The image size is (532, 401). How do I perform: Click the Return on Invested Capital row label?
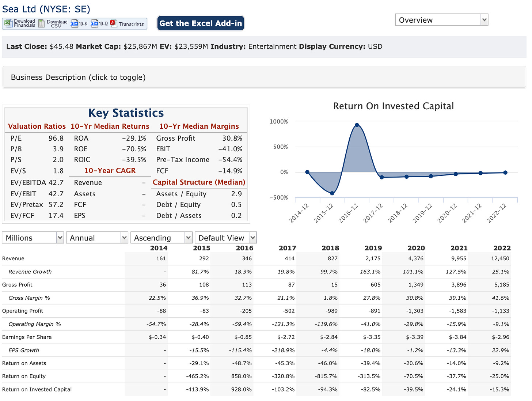tap(37, 390)
